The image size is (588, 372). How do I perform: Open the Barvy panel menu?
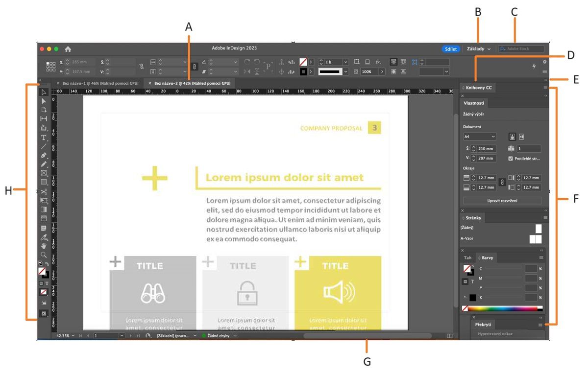click(x=541, y=257)
